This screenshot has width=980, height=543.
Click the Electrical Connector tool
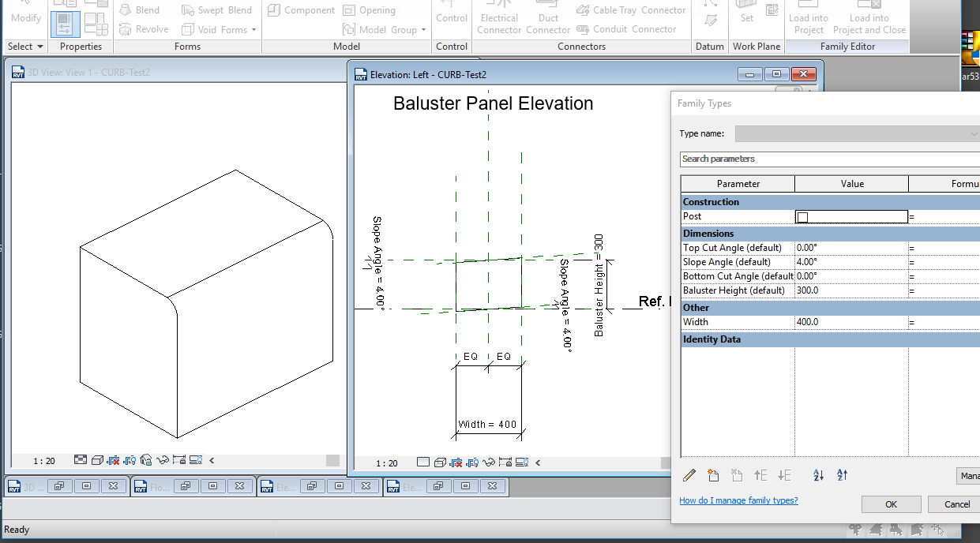(499, 19)
